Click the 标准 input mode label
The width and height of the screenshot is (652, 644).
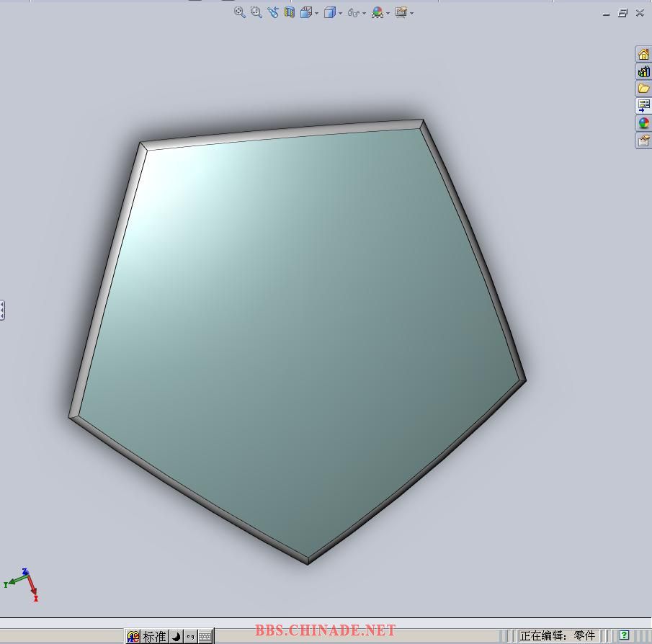click(x=154, y=637)
